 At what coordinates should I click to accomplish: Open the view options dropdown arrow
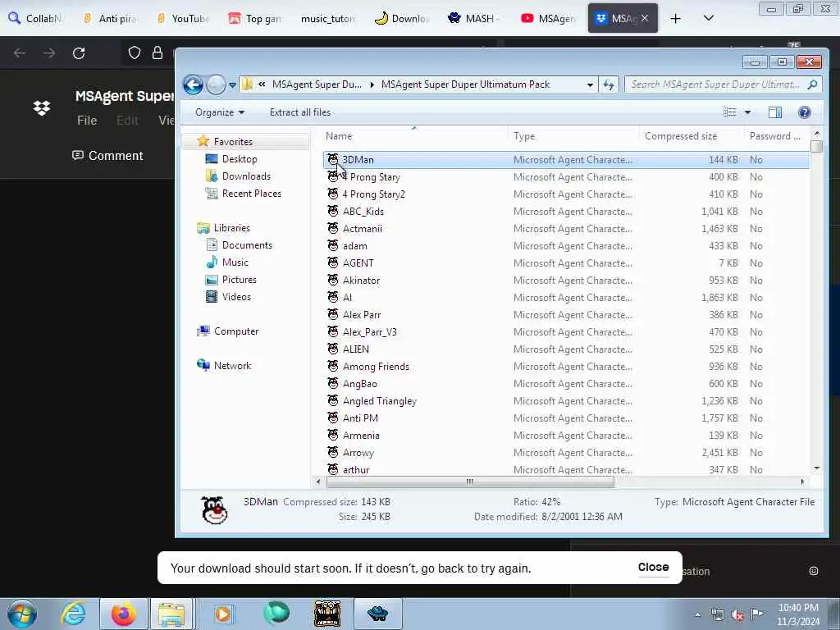click(747, 112)
